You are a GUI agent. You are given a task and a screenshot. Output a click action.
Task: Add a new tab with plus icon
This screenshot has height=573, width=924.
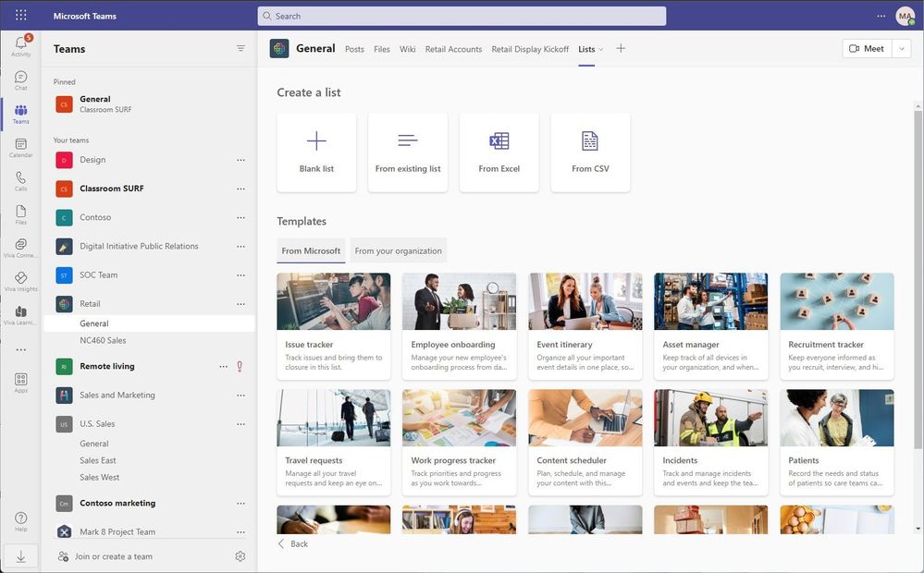(621, 48)
